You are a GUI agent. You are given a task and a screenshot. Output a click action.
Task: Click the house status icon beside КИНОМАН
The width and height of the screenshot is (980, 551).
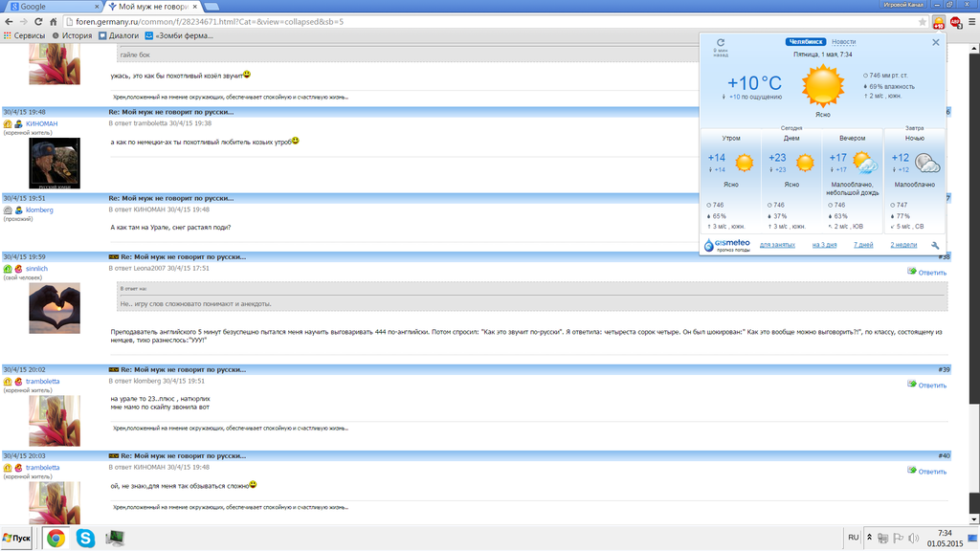(x=8, y=123)
